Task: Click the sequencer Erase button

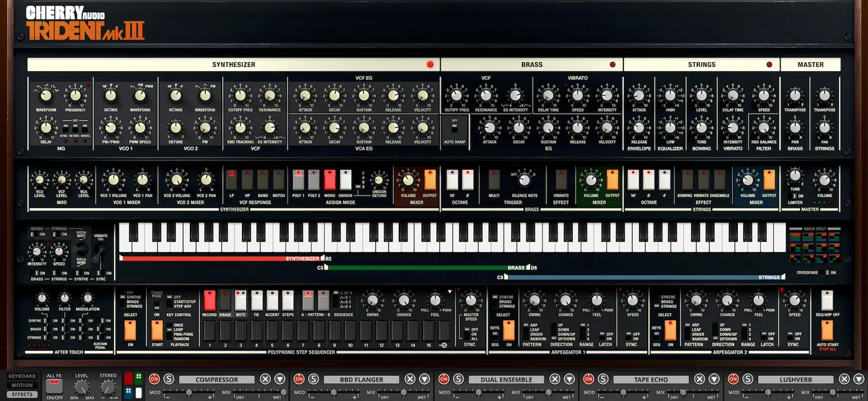Action: click(225, 300)
